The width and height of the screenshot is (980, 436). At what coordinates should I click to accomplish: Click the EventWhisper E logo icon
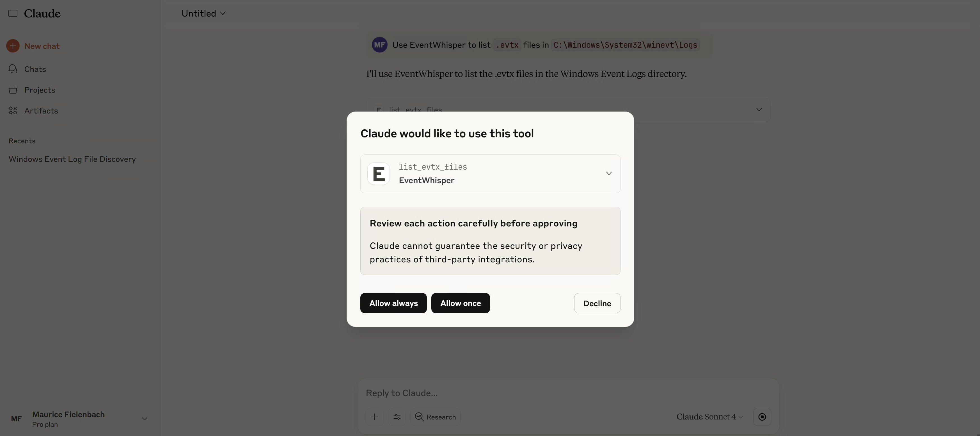tap(379, 174)
